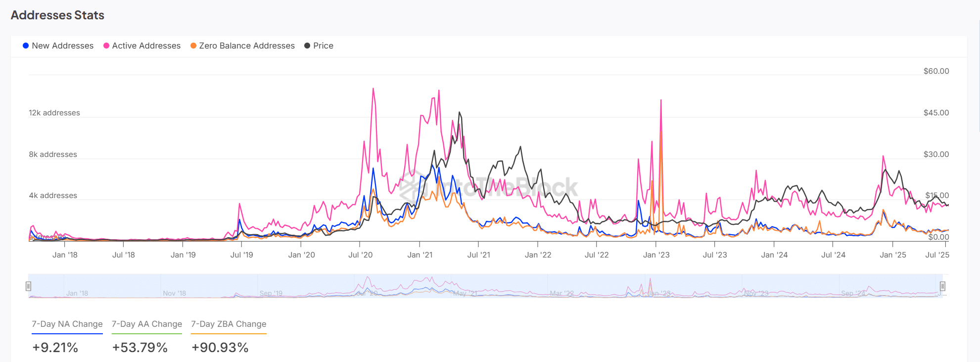Open the 7-Day ZBA Change tab

pos(229,324)
